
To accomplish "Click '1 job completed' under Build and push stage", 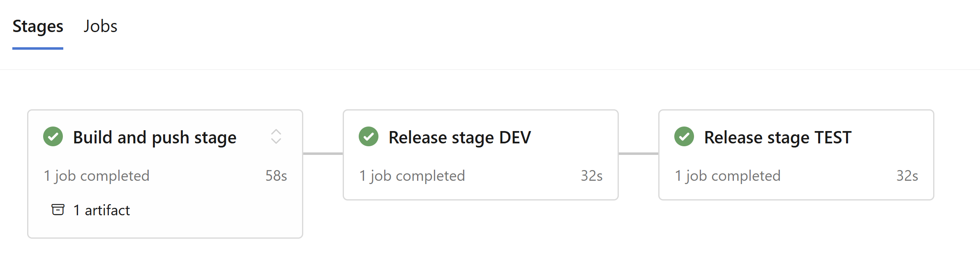I will click(97, 176).
